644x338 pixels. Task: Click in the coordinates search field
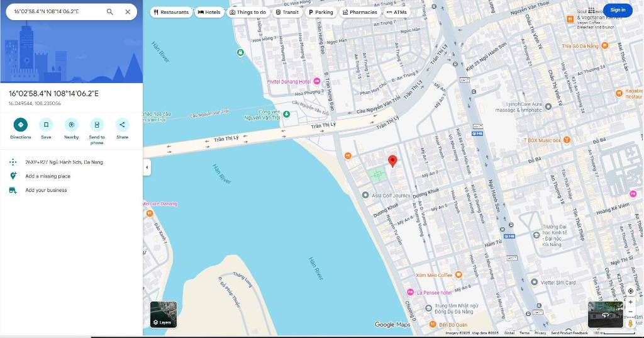pos(57,12)
